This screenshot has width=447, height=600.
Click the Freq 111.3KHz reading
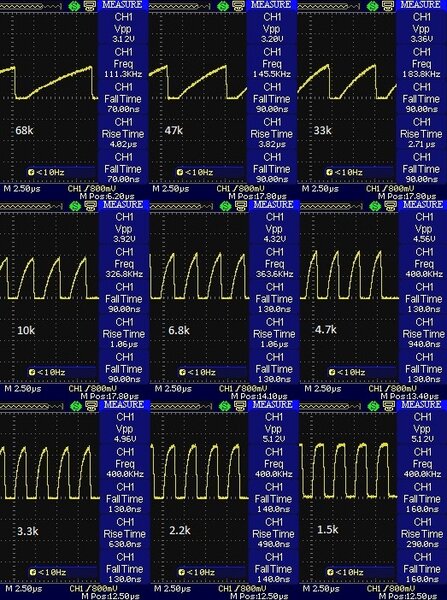tap(123, 74)
